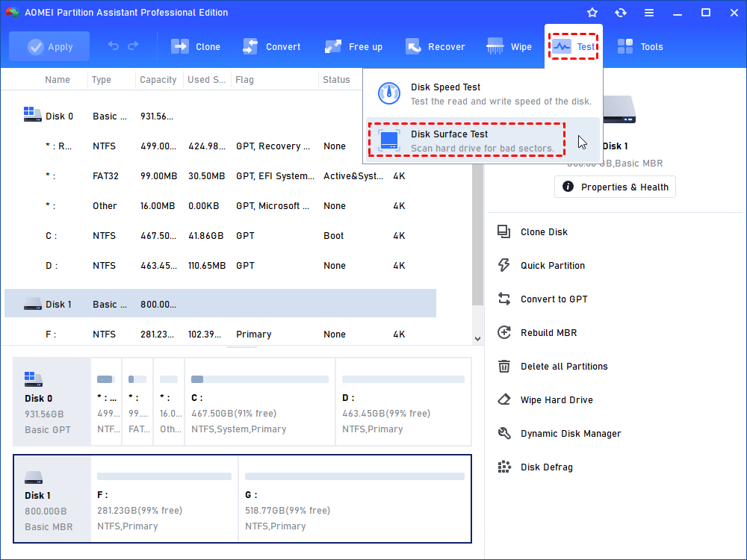Select Disk Surface Test option
This screenshot has width=747, height=560.
click(x=483, y=140)
